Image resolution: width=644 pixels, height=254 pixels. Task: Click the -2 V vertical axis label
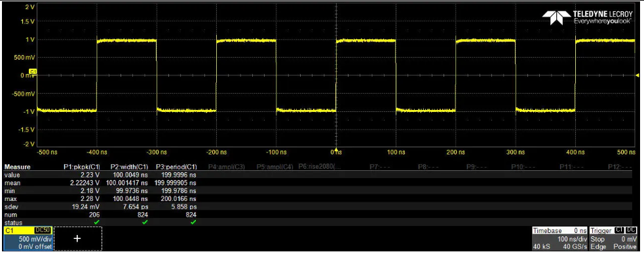[29, 145]
